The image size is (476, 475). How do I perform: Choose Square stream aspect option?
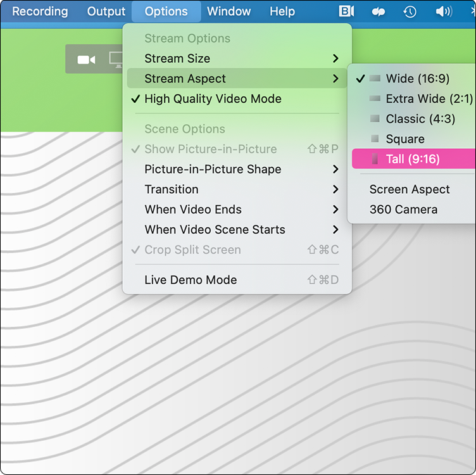(404, 139)
